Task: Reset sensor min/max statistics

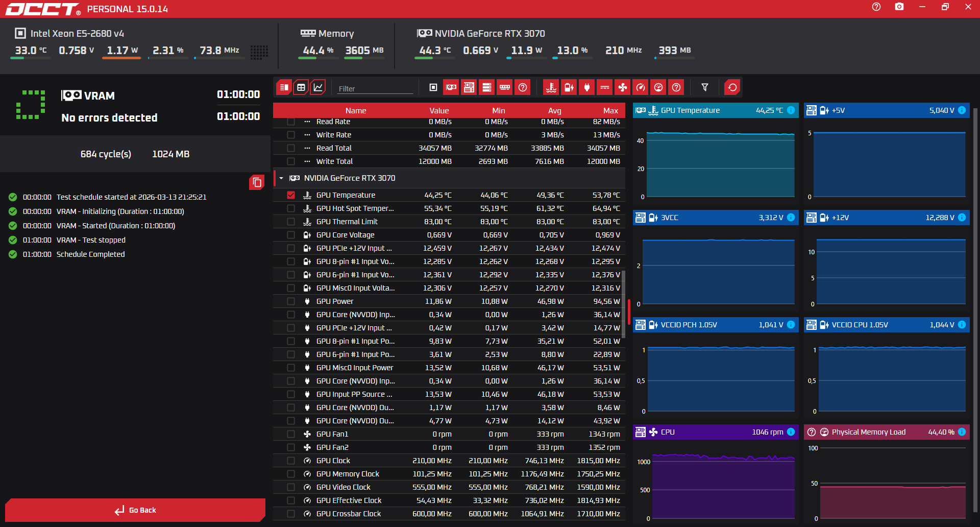Action: point(732,87)
